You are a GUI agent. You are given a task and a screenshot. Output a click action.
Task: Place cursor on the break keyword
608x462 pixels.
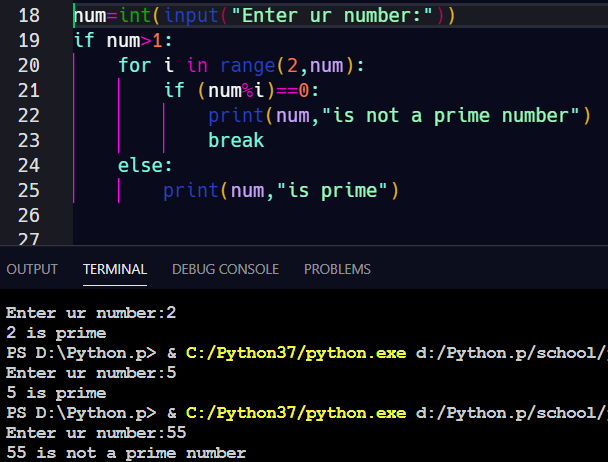point(236,140)
